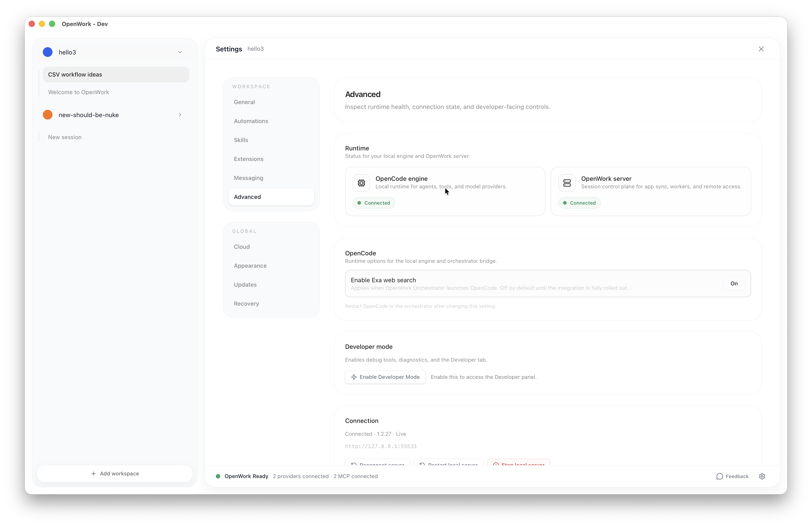Image resolution: width=812 pixels, height=527 pixels.
Task: Open Feedback via the speech bubble icon
Action: point(720,476)
